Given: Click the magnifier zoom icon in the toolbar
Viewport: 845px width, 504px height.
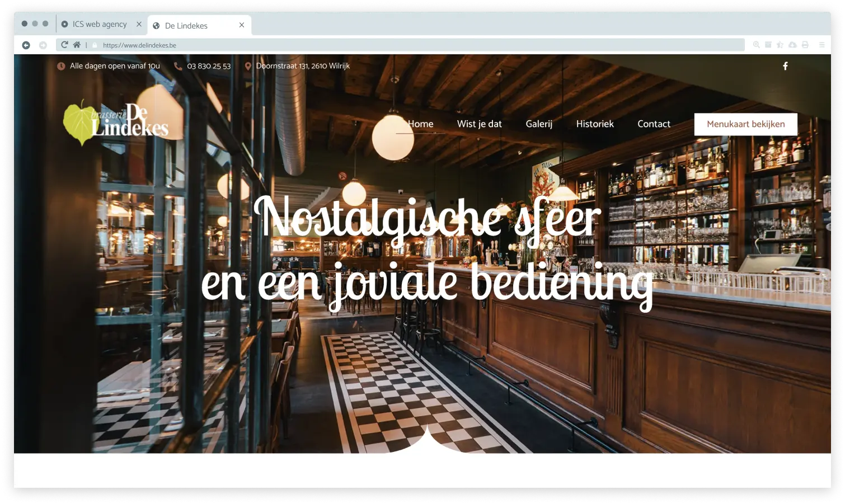Looking at the screenshot, I should click(x=756, y=44).
